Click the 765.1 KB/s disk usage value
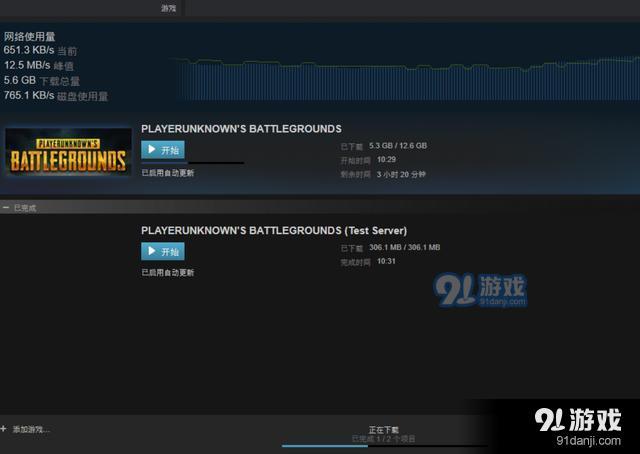This screenshot has height=454, width=640. pos(29,96)
